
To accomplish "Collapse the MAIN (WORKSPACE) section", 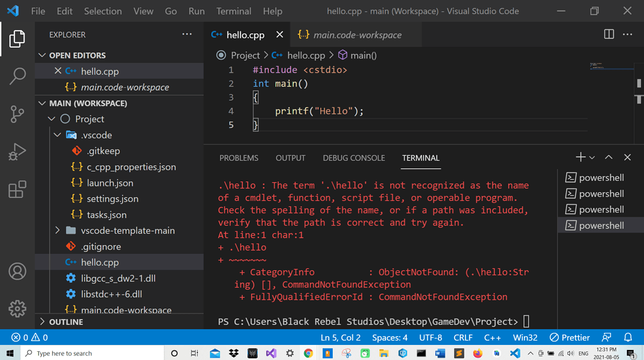I will click(42, 103).
